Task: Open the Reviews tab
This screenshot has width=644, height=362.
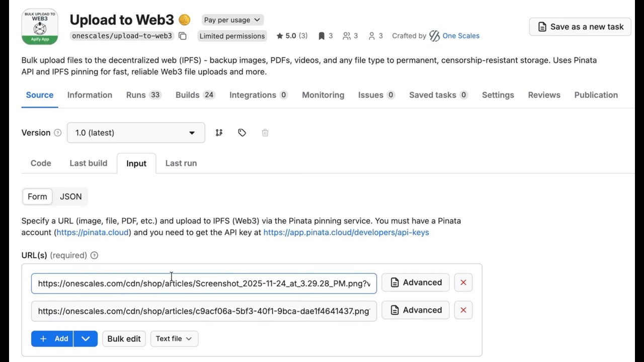Action: (544, 95)
